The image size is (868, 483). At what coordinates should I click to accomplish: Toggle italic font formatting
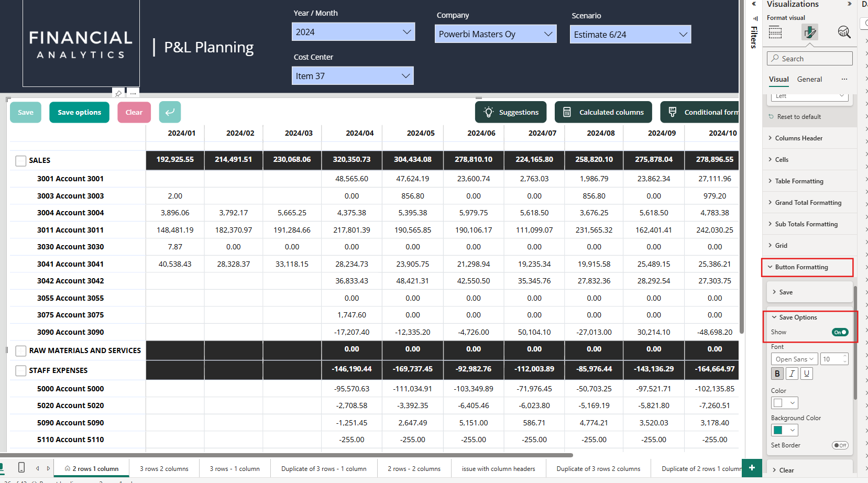[x=792, y=374]
